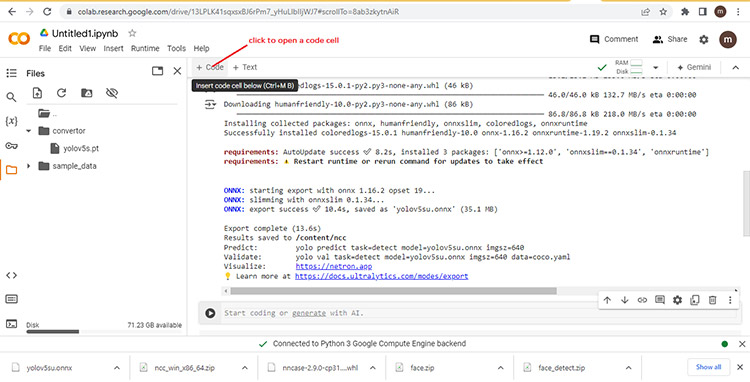Copy link to cell icon
Image resolution: width=750 pixels, height=382 pixels.
click(642, 300)
